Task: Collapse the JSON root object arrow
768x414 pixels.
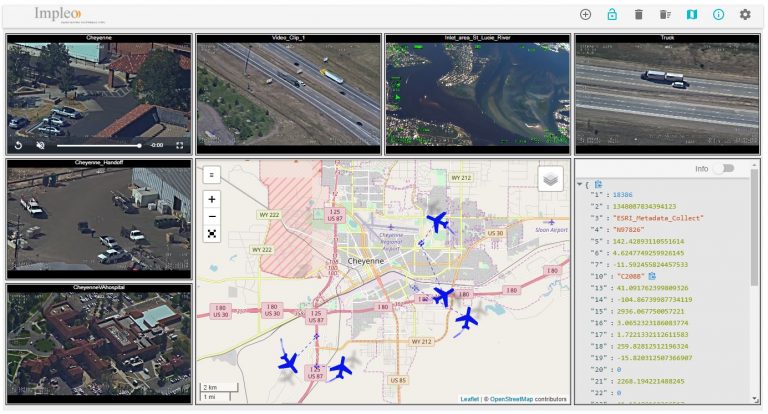Action: [580, 184]
